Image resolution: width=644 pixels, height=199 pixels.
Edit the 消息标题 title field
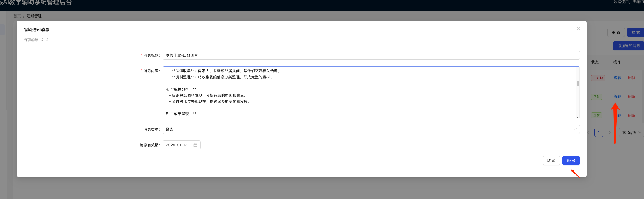pyautogui.click(x=371, y=55)
